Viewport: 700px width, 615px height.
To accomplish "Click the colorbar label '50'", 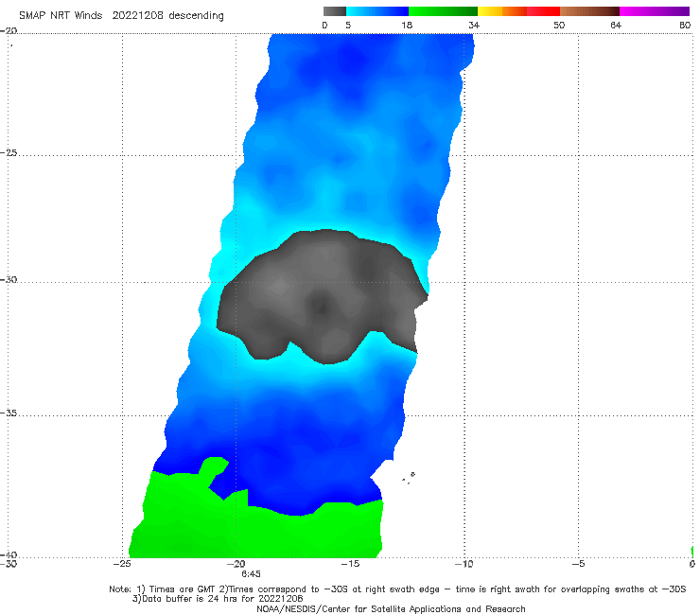I will coord(559,25).
